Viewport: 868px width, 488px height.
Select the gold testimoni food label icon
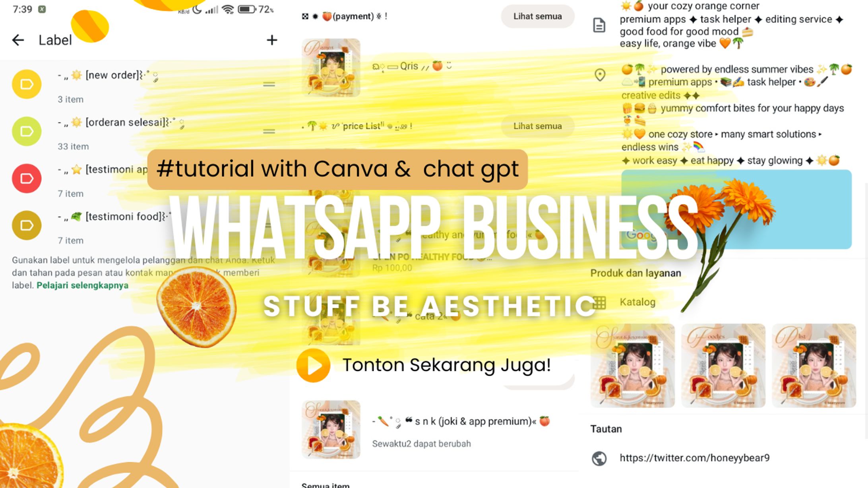coord(27,225)
